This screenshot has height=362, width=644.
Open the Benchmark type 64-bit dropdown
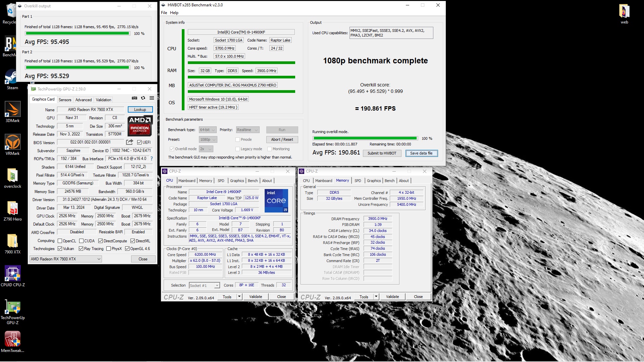208,130
